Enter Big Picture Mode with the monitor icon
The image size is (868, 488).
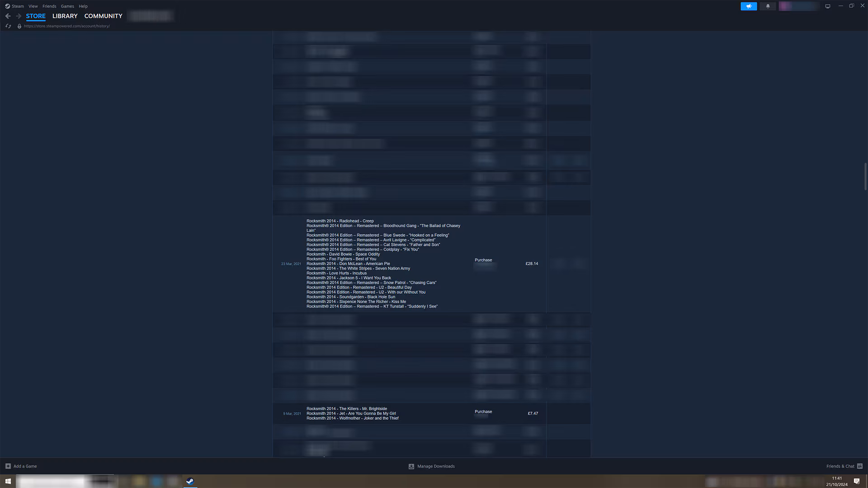(827, 6)
